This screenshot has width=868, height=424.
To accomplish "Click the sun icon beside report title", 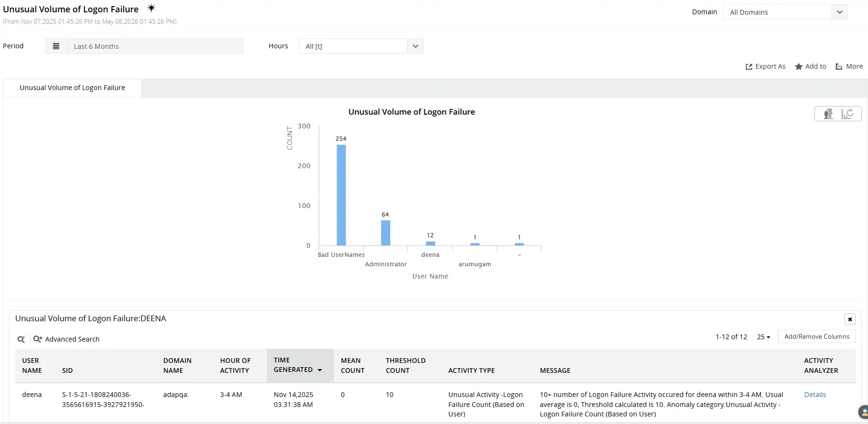I will tap(151, 8).
